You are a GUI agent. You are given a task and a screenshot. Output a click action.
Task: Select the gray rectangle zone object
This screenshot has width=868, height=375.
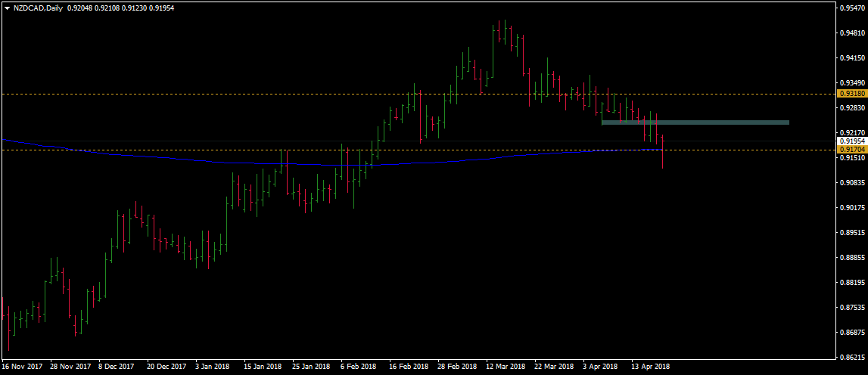point(695,122)
